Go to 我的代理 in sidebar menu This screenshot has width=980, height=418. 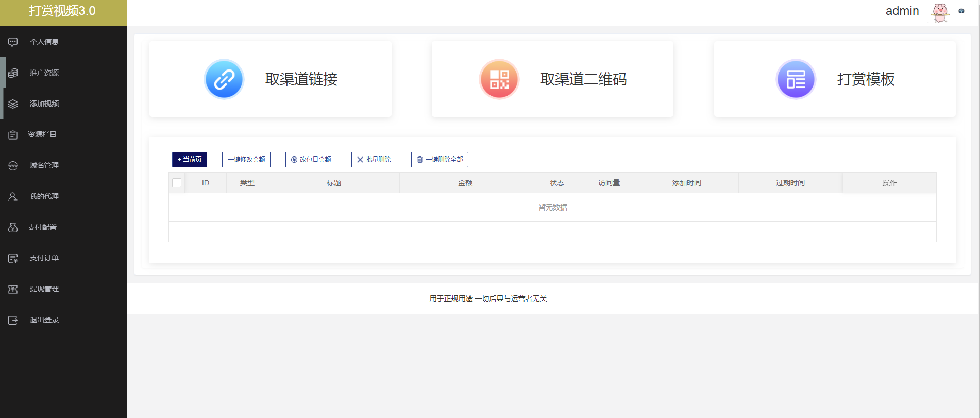[44, 196]
